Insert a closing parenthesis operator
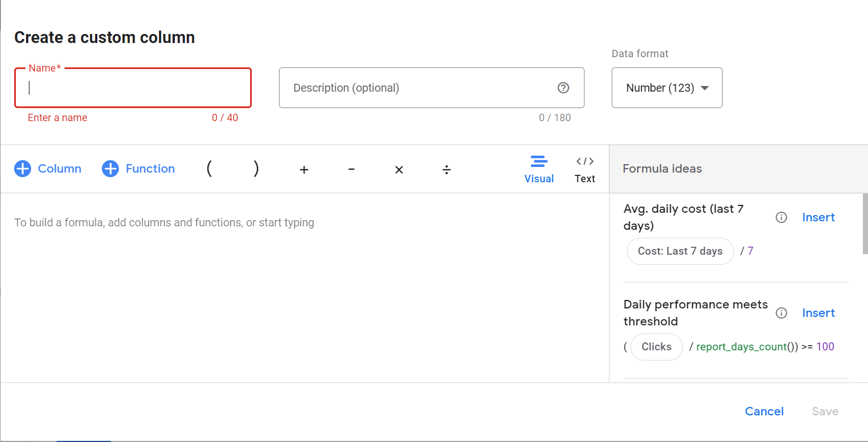The height and width of the screenshot is (442, 868). point(256,169)
